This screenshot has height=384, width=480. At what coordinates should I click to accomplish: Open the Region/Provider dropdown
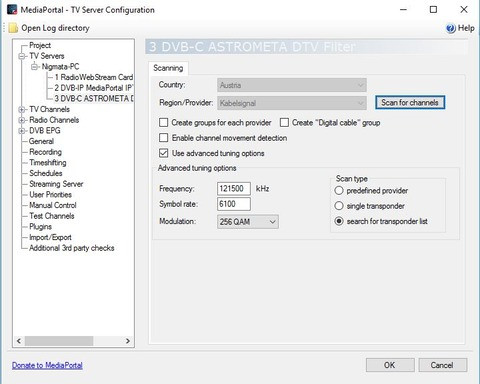click(292, 103)
